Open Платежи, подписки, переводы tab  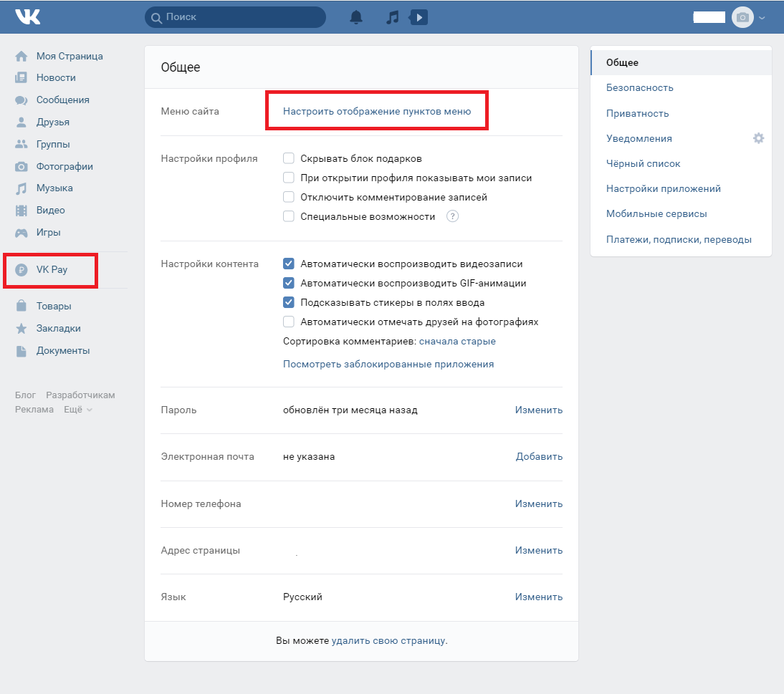[x=681, y=239]
